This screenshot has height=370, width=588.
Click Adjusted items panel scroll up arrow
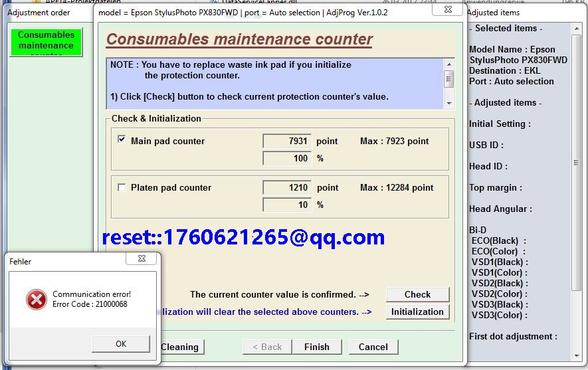pos(577,29)
